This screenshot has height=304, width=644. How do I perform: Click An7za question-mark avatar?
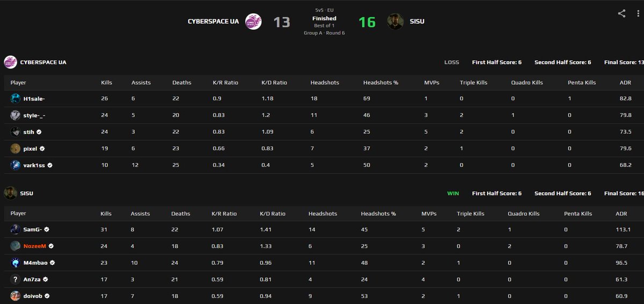point(16,279)
